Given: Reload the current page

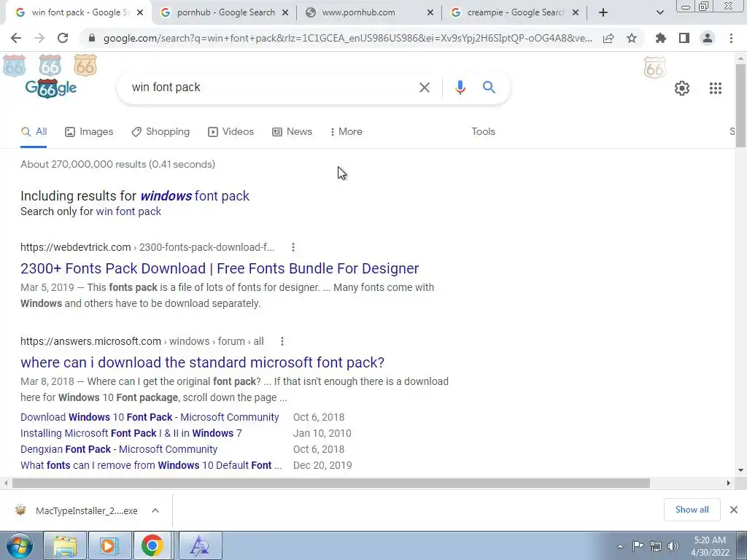Looking at the screenshot, I should click(x=63, y=38).
